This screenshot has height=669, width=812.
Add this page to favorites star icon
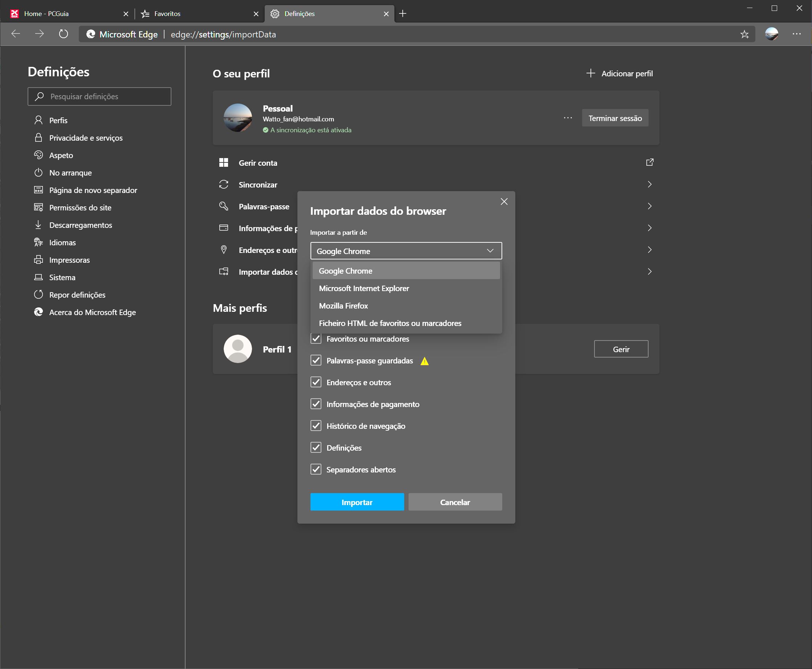744,34
